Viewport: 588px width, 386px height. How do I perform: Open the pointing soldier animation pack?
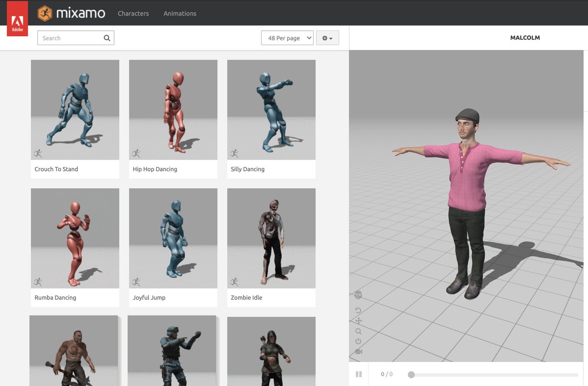173,351
